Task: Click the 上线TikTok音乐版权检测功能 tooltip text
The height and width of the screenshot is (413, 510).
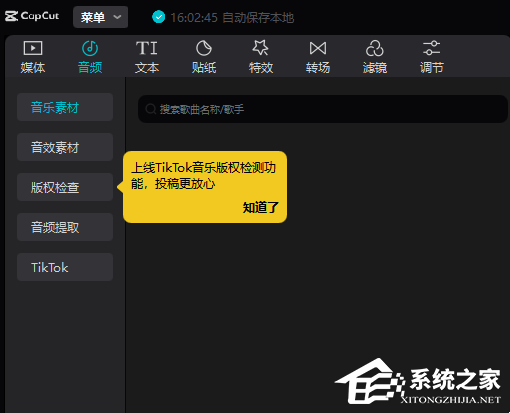Action: (x=203, y=176)
